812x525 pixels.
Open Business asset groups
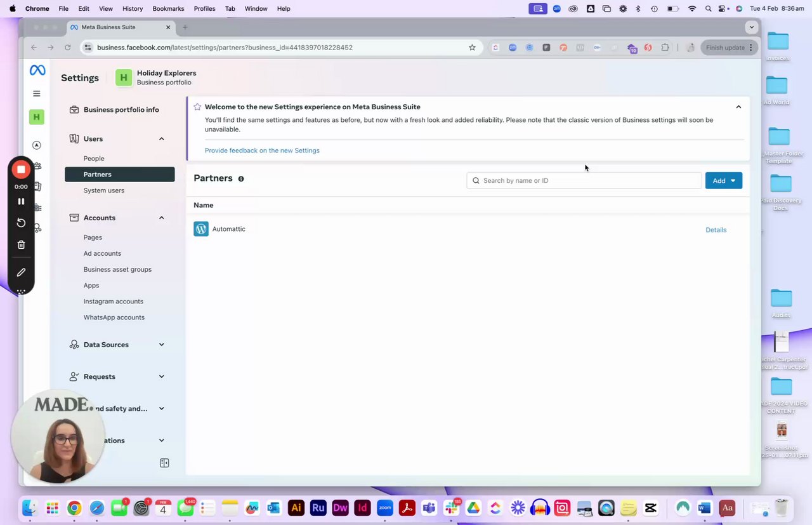(x=117, y=269)
